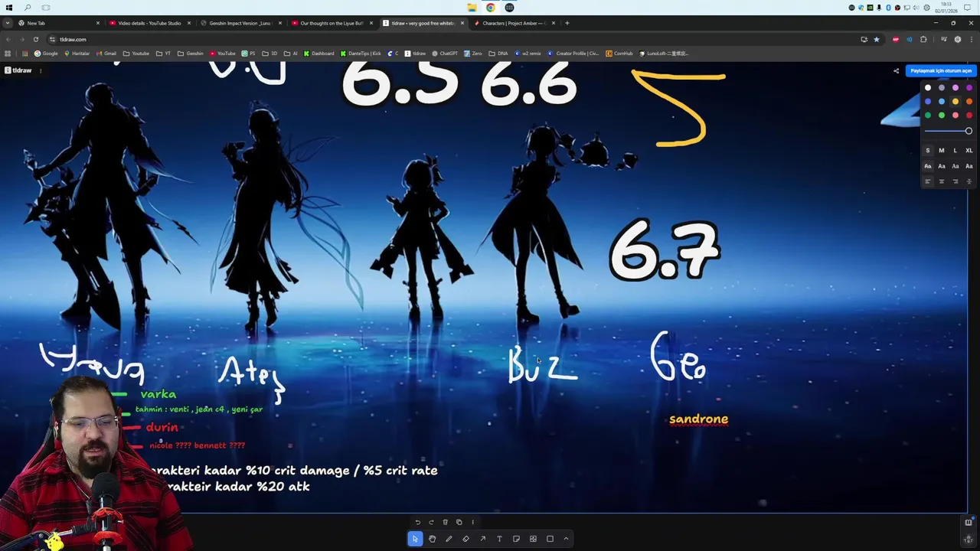
Task: Open Chrome from the taskbar
Action: [x=490, y=8]
